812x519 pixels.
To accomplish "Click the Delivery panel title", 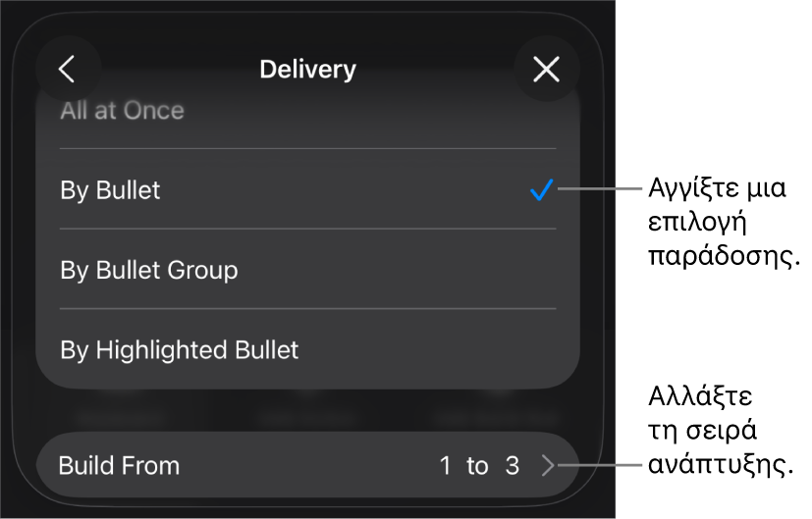I will coord(307,70).
